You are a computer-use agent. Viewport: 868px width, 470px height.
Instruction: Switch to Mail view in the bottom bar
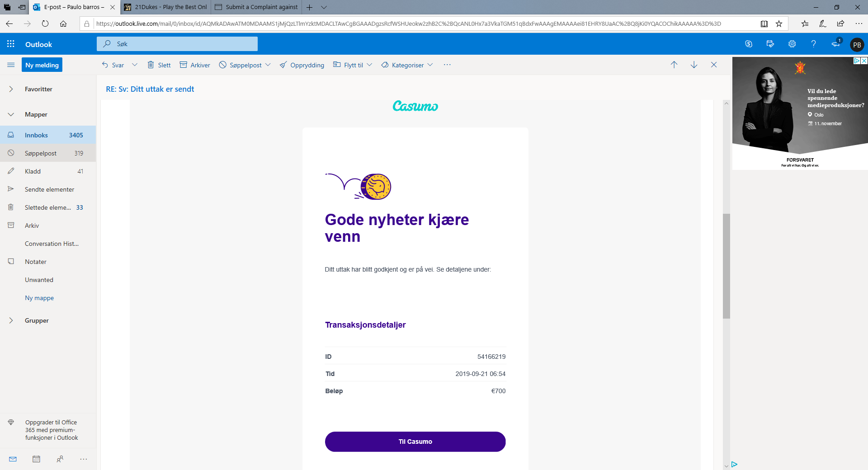(x=13, y=459)
